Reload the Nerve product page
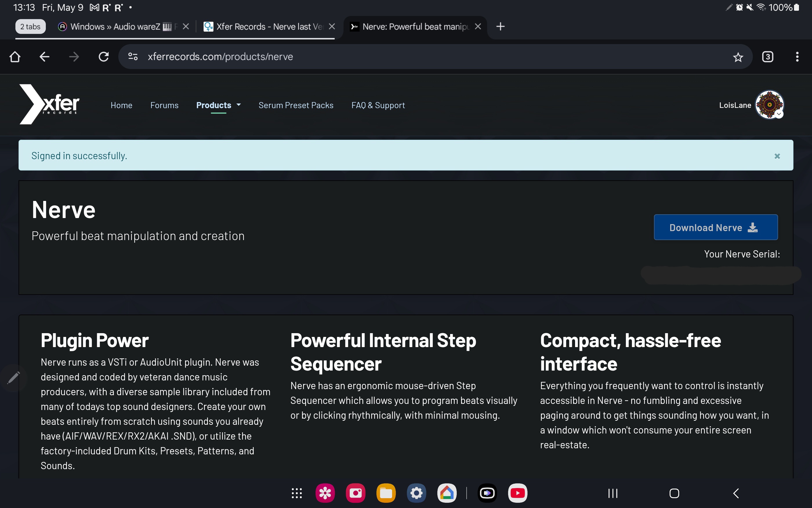The image size is (812, 508). 104,57
